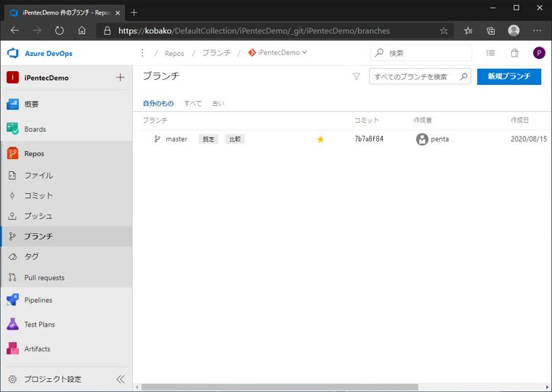The height and width of the screenshot is (392, 552).
Task: Click the 作成者 column header
Action: (423, 121)
